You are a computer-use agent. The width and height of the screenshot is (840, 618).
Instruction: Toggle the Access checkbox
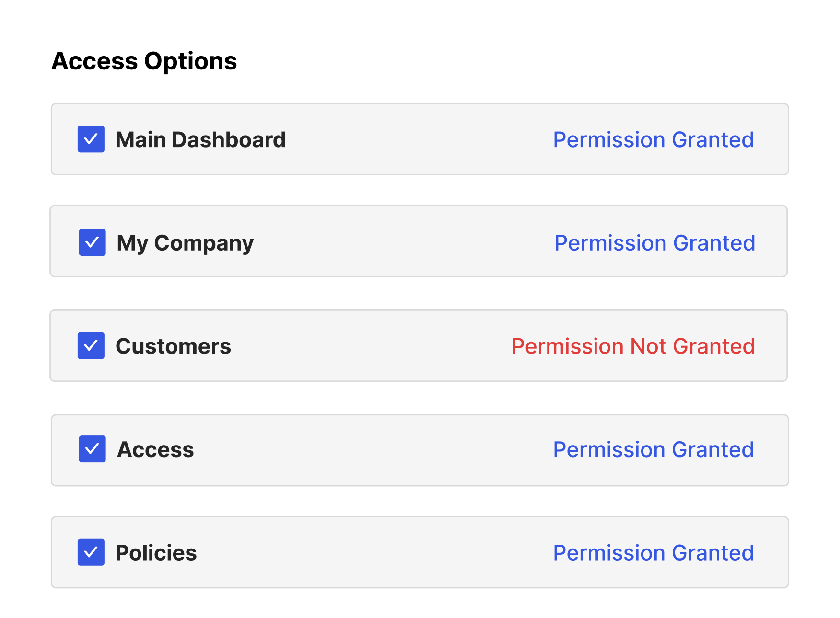coord(92,449)
